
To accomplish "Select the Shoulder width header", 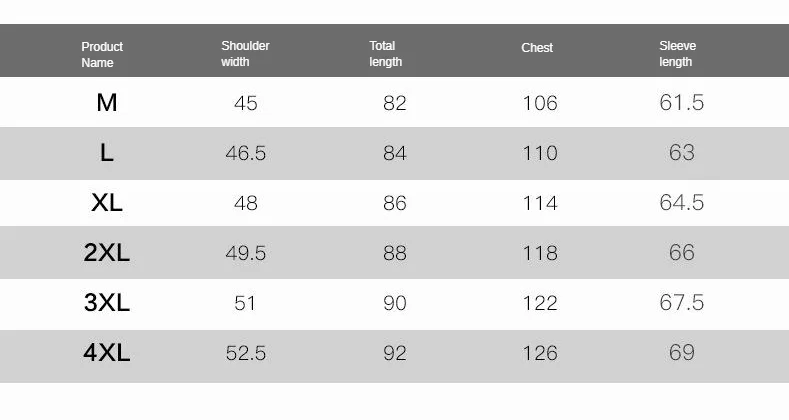I will [x=245, y=53].
